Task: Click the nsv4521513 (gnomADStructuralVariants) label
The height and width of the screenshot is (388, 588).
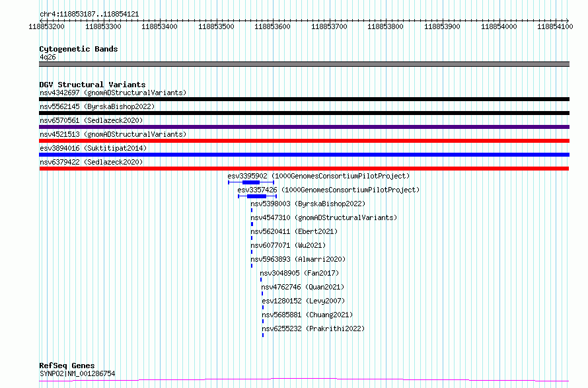Action: point(113,134)
